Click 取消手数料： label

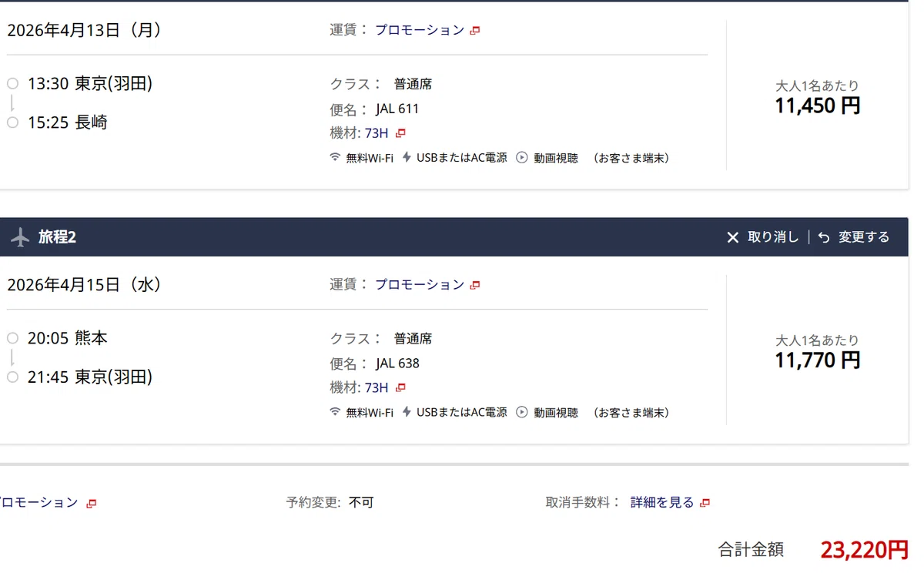pos(583,502)
